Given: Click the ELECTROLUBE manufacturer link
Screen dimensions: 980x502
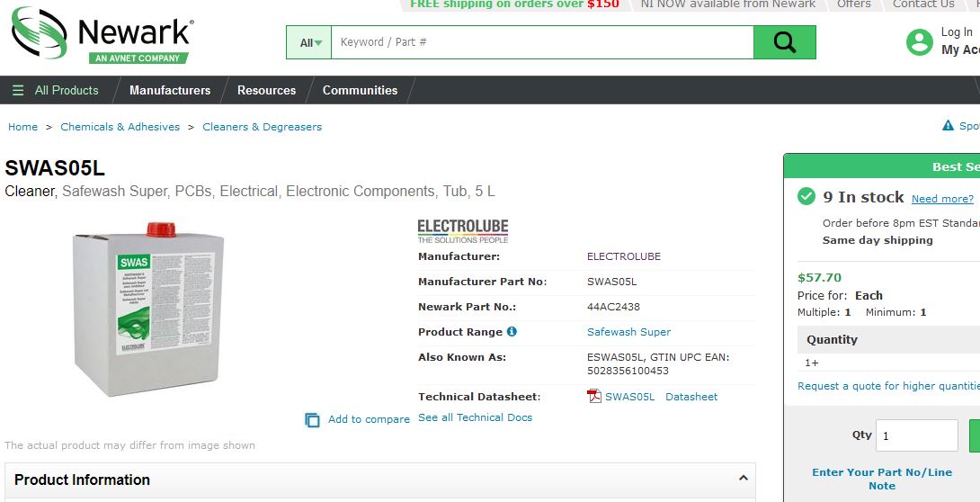Looking at the screenshot, I should tap(624, 256).
